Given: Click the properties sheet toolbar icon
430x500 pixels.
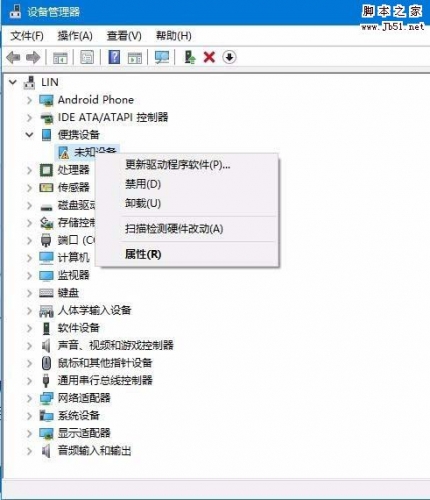Looking at the screenshot, I should pos(87,57).
